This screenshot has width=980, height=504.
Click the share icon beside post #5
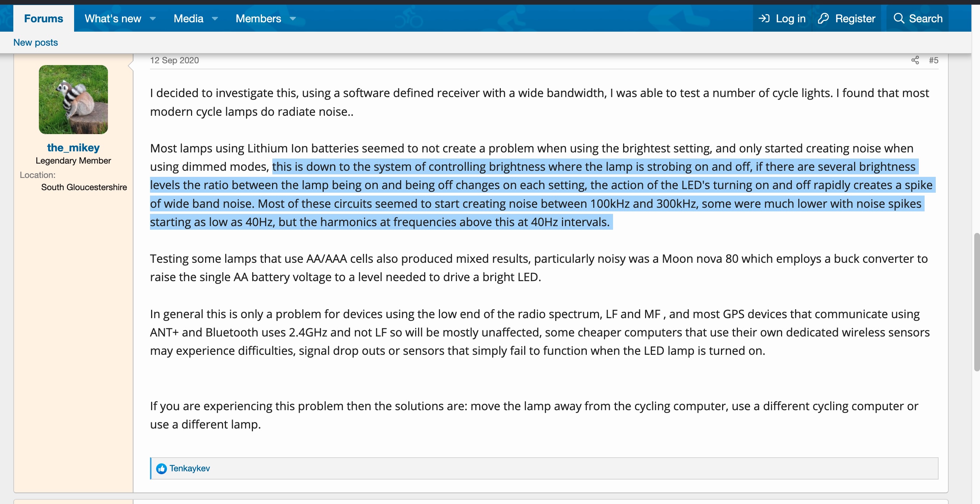(x=915, y=60)
